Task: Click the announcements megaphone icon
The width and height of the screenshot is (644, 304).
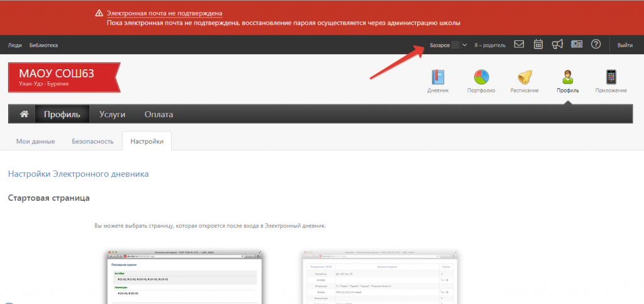Action: (x=557, y=44)
